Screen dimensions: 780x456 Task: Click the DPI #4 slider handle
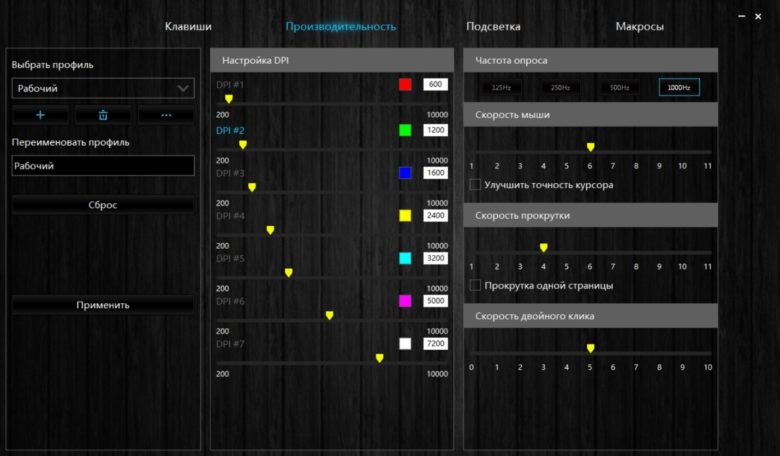point(270,230)
